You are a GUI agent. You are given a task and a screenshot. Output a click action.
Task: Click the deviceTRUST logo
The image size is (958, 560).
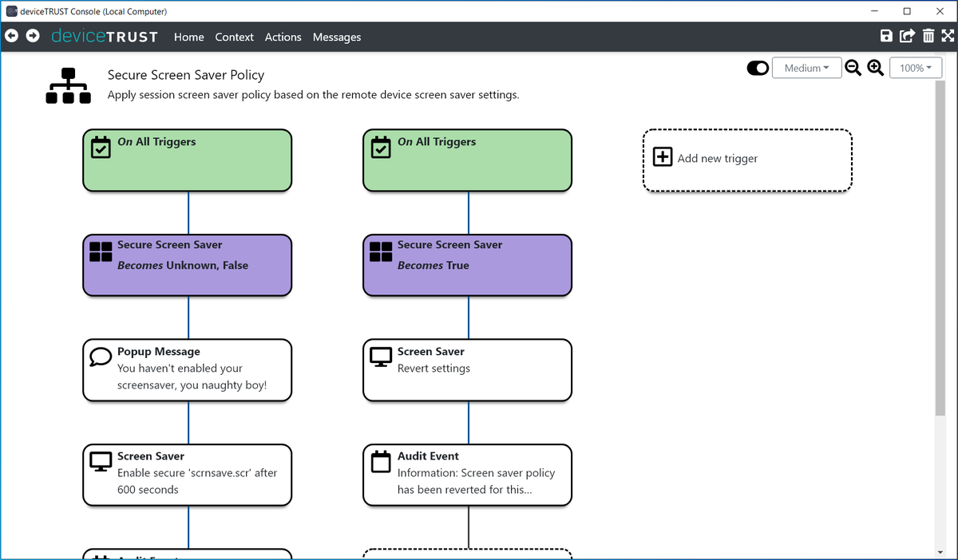(x=105, y=37)
